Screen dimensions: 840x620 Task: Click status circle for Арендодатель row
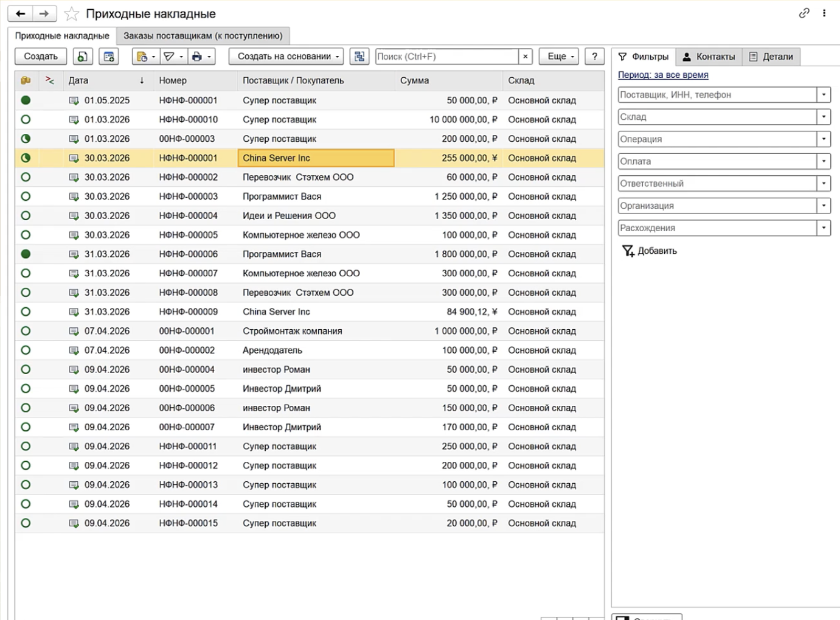(26, 350)
